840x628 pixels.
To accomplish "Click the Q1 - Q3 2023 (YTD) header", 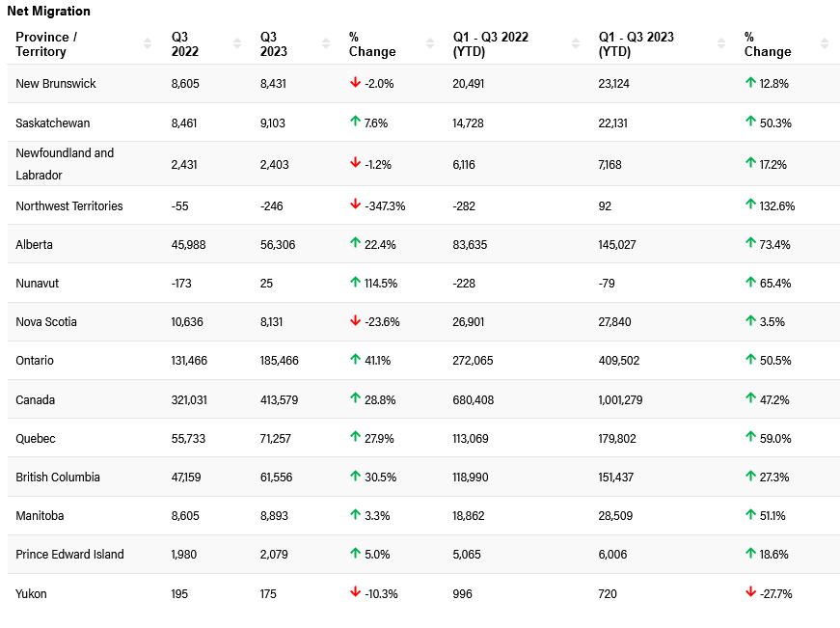I will click(x=636, y=44).
